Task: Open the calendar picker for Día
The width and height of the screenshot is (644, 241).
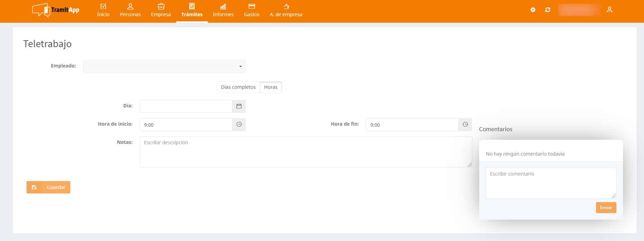Action: click(239, 106)
